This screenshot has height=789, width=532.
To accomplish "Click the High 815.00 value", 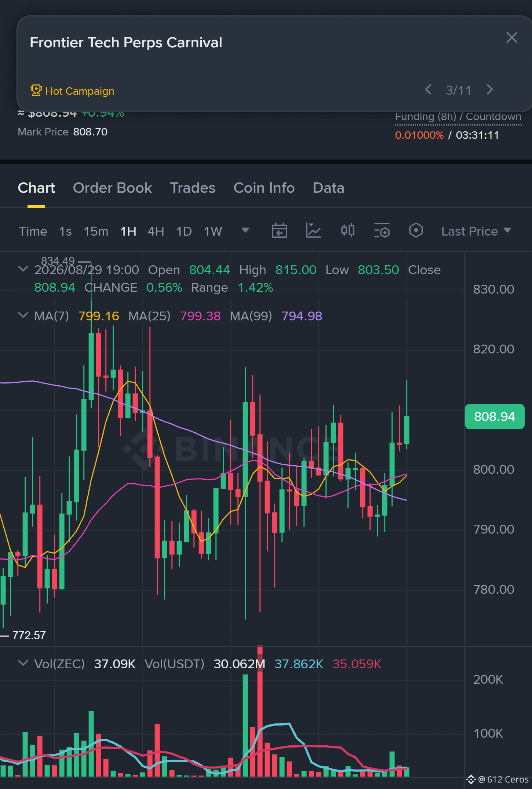I will pyautogui.click(x=296, y=270).
